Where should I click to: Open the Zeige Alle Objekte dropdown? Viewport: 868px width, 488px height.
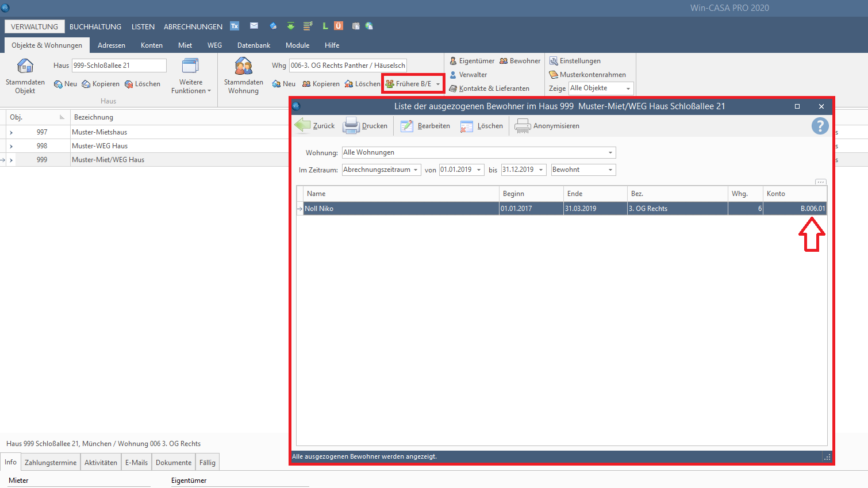coord(628,89)
